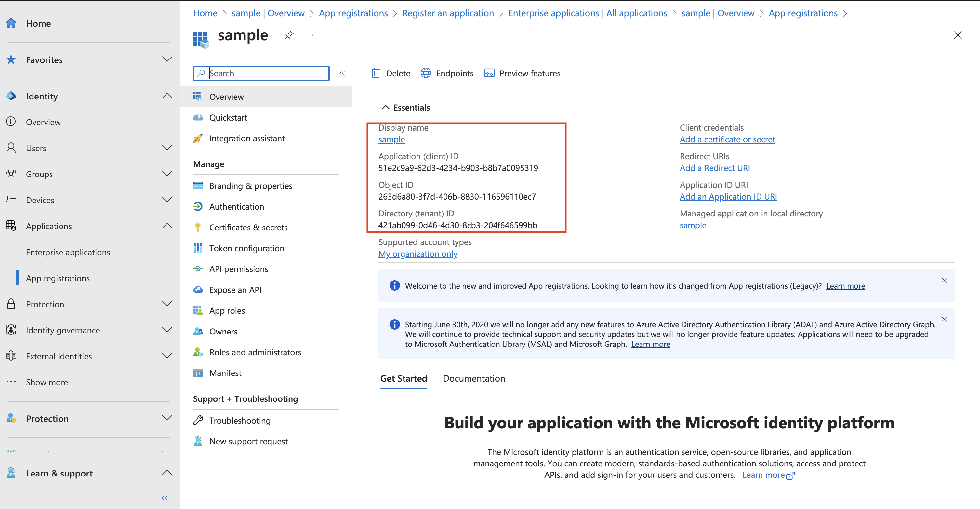Open Token configuration

pos(246,248)
